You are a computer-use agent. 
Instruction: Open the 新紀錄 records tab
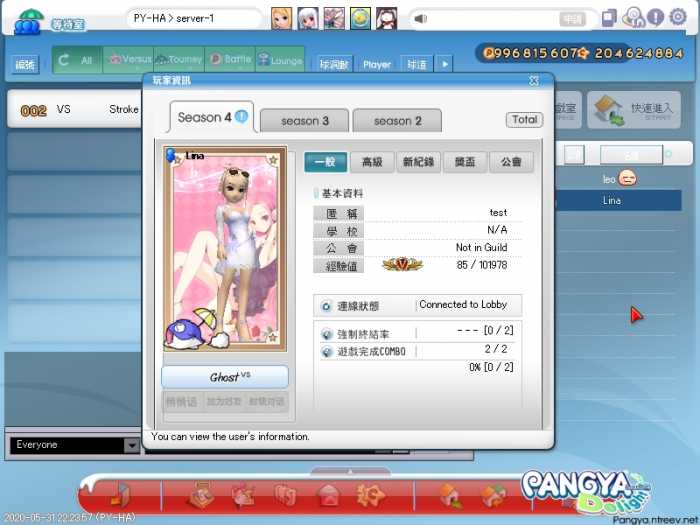418,162
